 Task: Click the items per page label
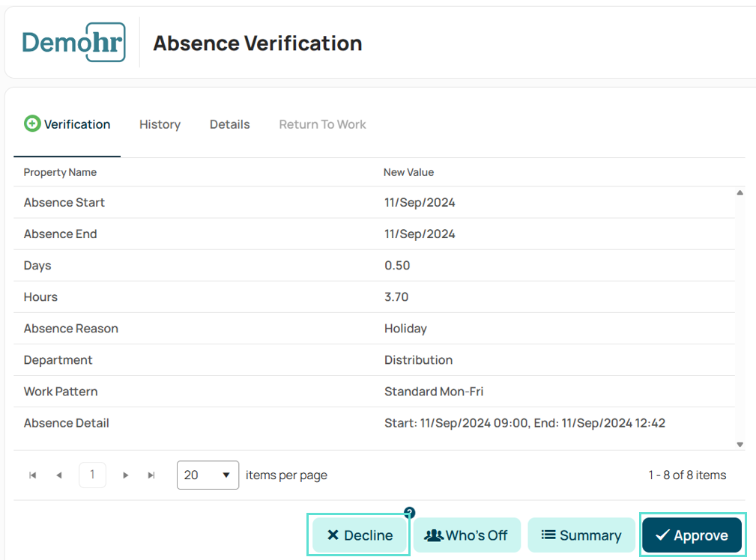coord(286,475)
